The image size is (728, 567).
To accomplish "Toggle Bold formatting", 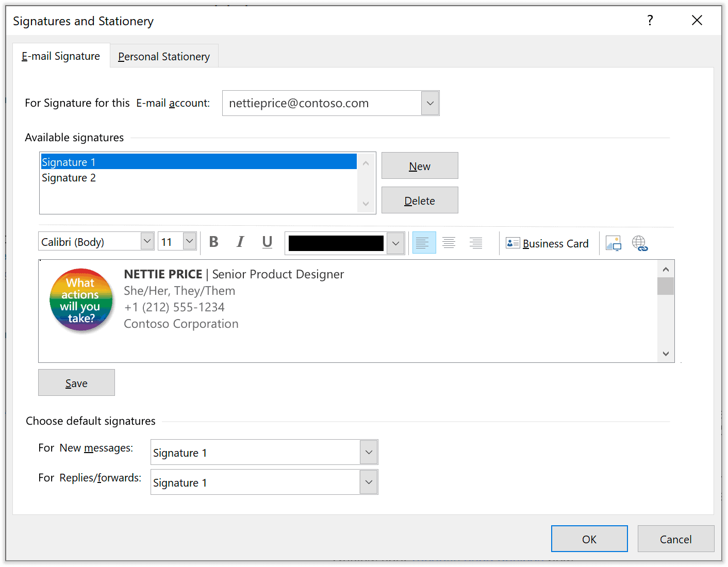I will (213, 242).
